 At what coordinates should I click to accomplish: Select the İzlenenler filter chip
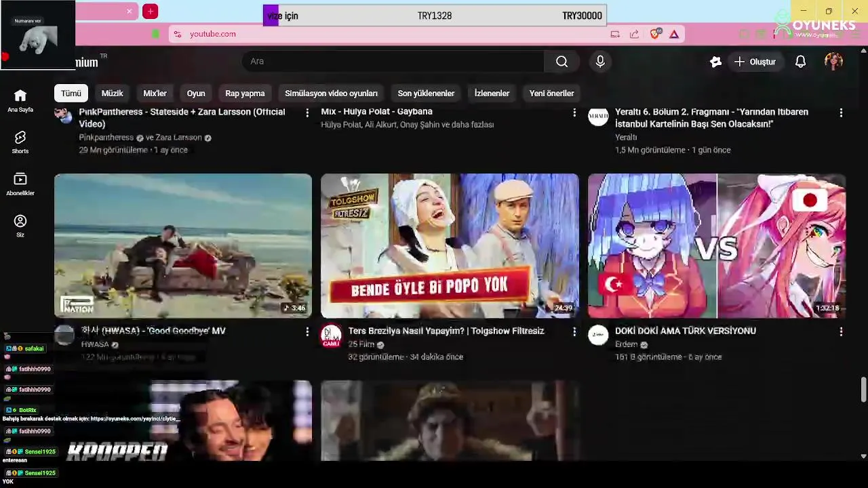(492, 94)
